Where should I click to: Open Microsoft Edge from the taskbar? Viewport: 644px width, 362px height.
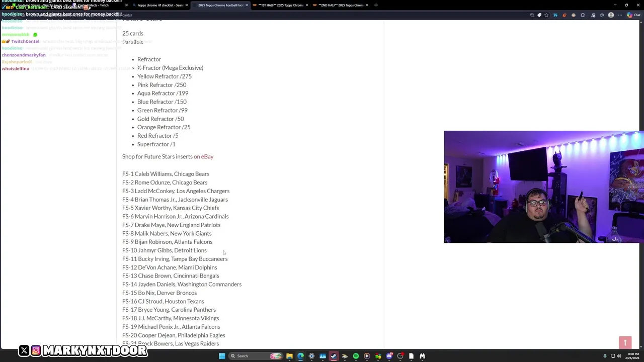coord(300,356)
